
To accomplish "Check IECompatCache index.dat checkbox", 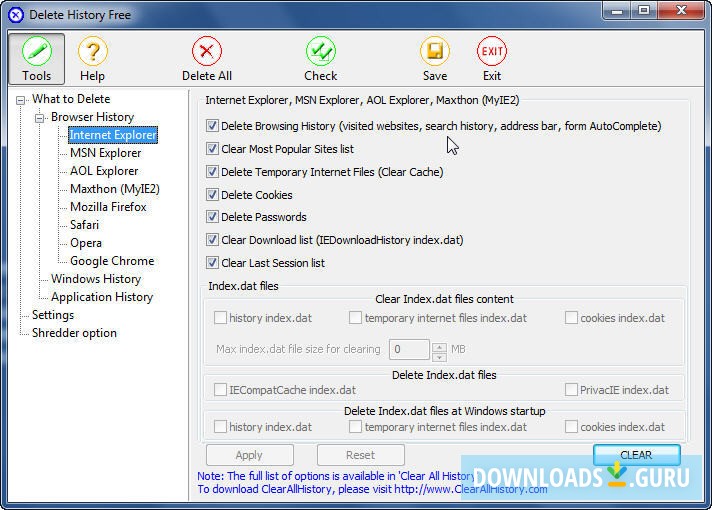I will [x=220, y=390].
